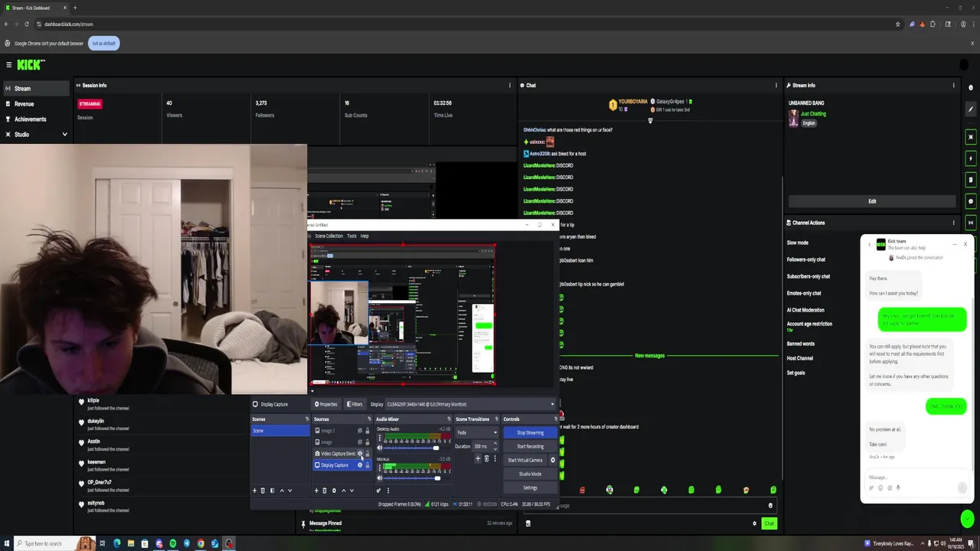Click the speech bubble widget icon
Screen dimensions: 980x551
(971, 201)
